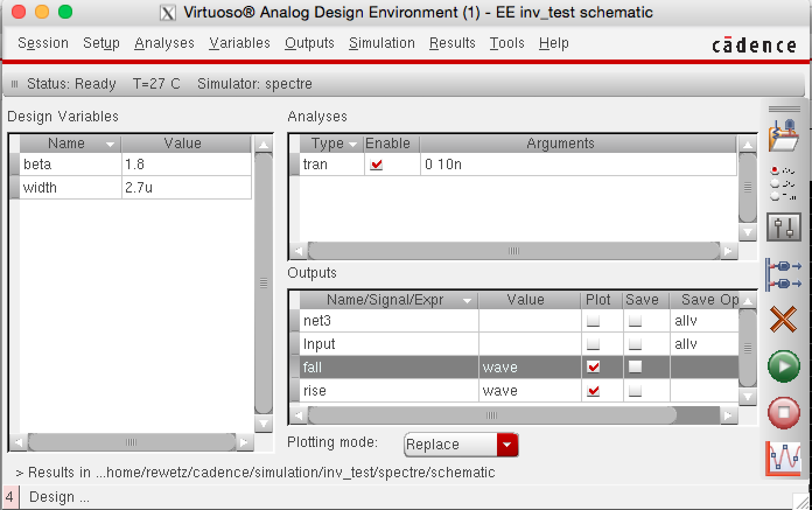812x510 pixels.
Task: Open the Simulation menu
Action: tap(381, 43)
